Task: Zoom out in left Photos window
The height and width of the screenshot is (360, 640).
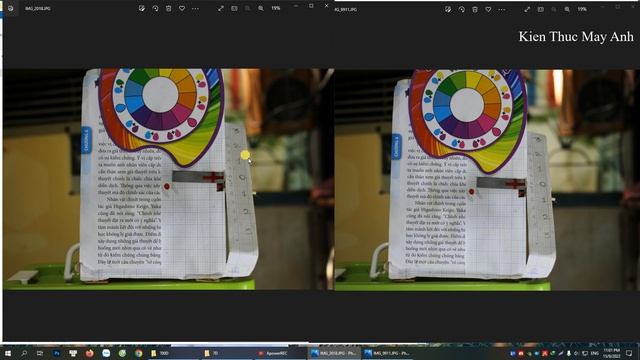Action: tap(247, 8)
